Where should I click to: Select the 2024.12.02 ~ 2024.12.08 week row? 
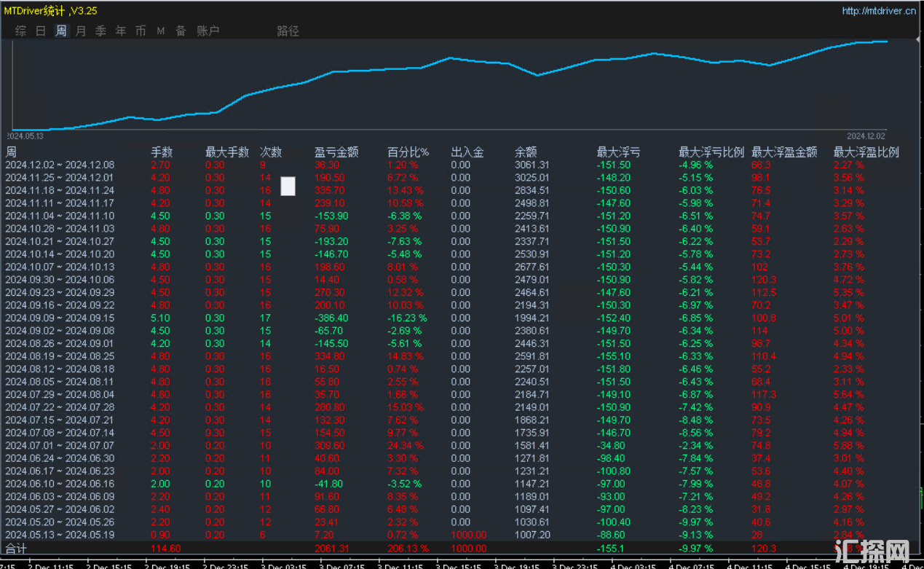coord(462,165)
